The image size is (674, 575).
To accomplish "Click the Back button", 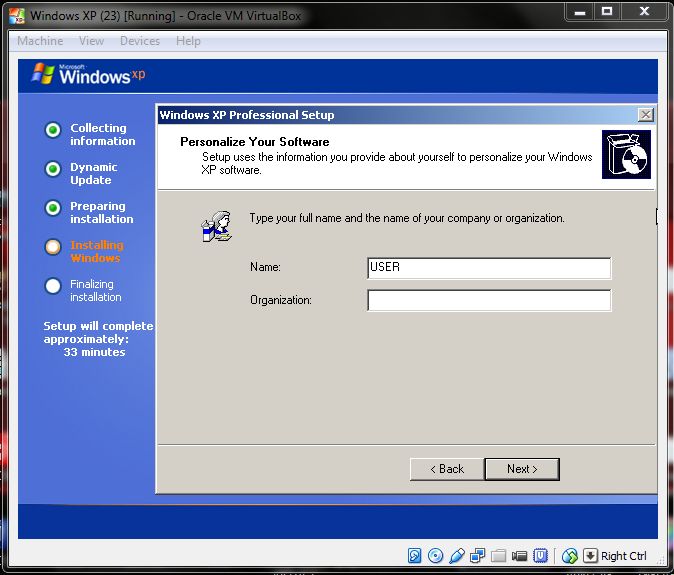I will click(447, 469).
